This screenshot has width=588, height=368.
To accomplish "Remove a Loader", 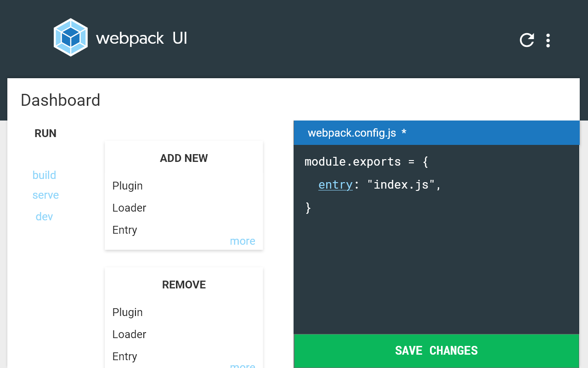I will (x=129, y=334).
